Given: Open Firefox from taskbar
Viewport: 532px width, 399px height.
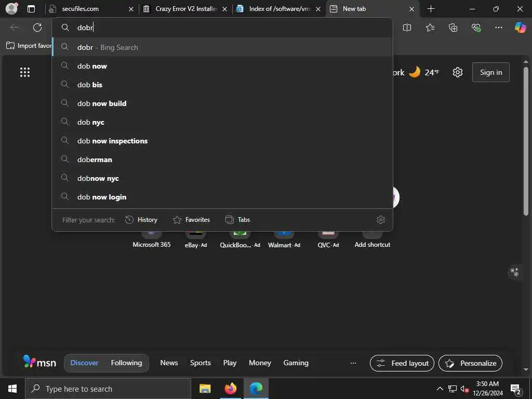Looking at the screenshot, I should [x=230, y=389].
